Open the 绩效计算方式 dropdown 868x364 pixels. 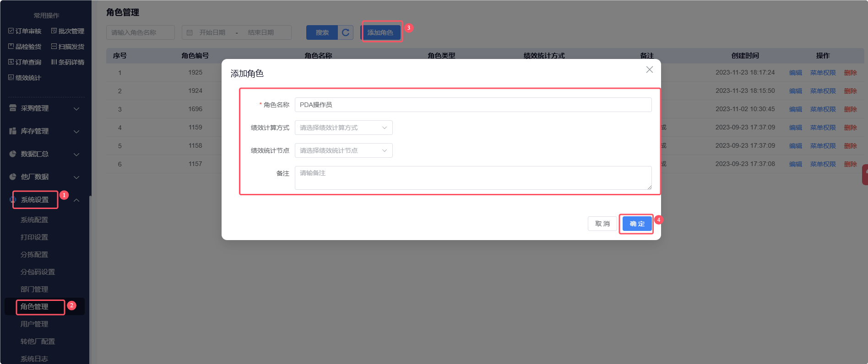click(x=343, y=128)
